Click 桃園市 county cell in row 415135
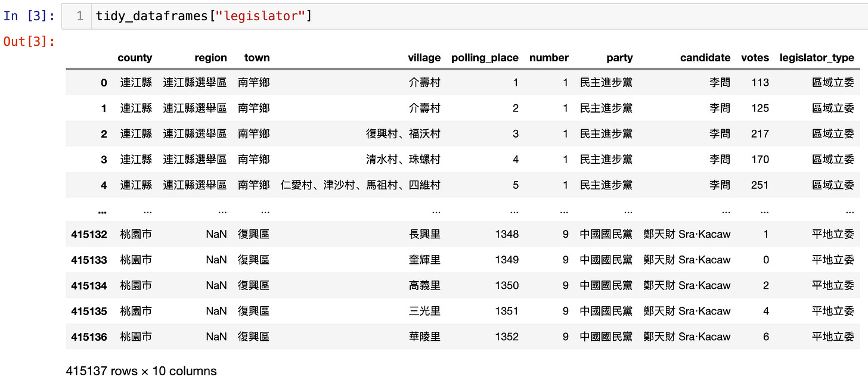Screen dimensions: 868x383 point(136,311)
